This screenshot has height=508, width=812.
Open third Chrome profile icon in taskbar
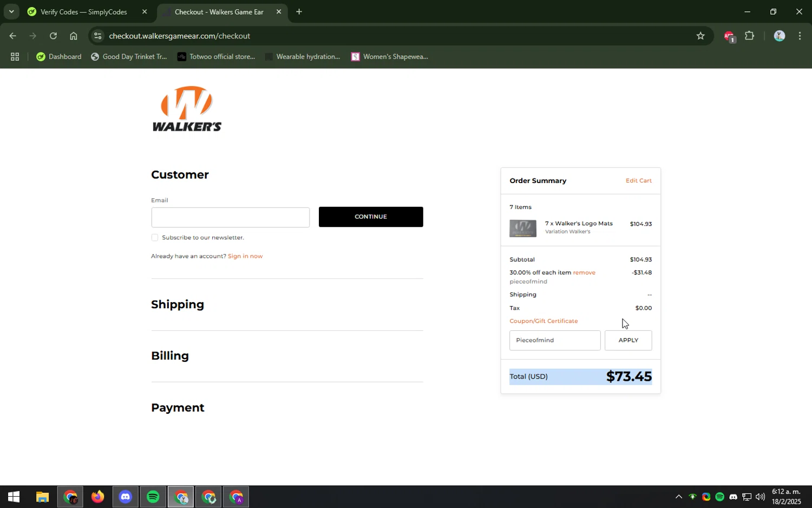(208, 497)
